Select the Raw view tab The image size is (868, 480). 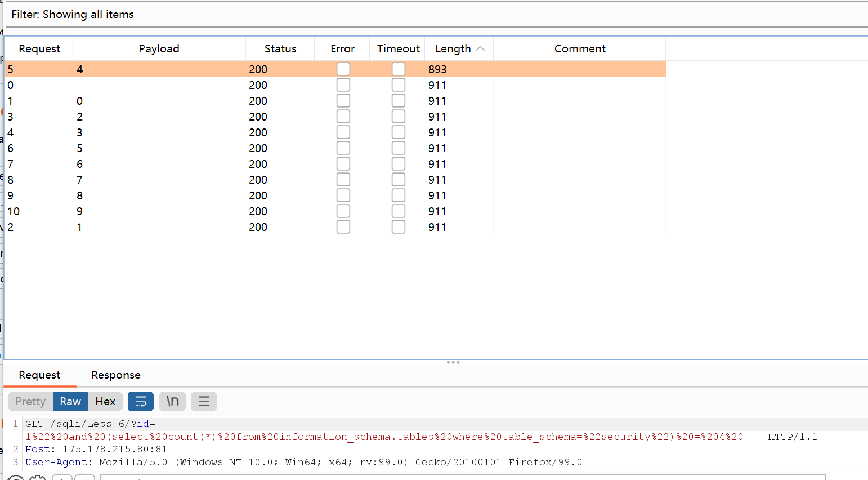pos(70,402)
